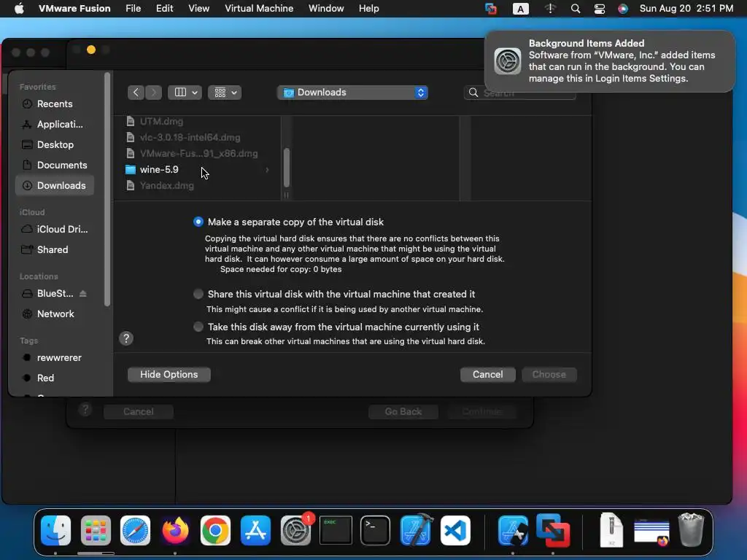This screenshot has height=560, width=747.
Task: Click the file list scrollbar
Action: 286,168
